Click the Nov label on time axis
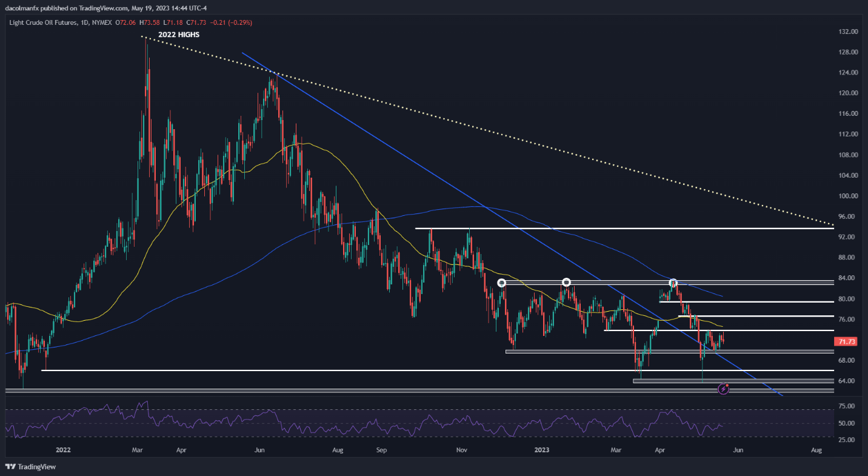 [462, 451]
